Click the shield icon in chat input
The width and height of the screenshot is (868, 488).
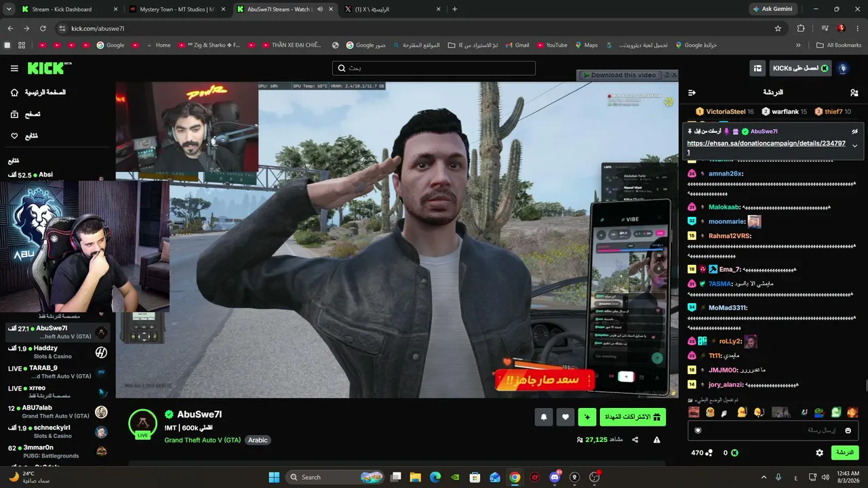(698, 430)
